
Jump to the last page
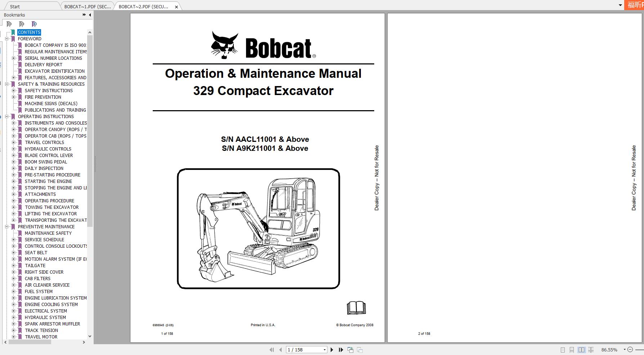pos(340,349)
